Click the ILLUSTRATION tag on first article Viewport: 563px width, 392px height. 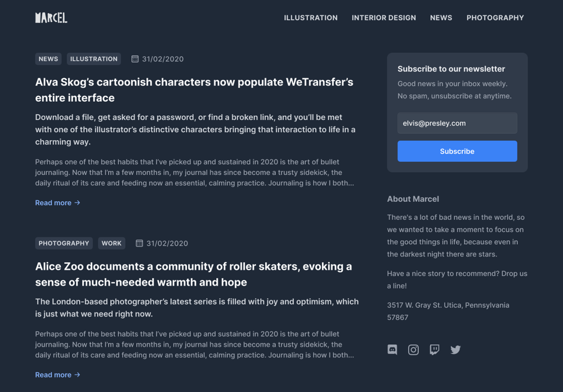coord(93,59)
